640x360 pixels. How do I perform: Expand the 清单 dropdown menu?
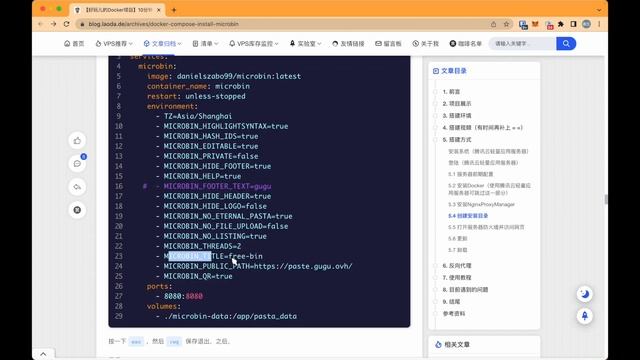coord(205,44)
